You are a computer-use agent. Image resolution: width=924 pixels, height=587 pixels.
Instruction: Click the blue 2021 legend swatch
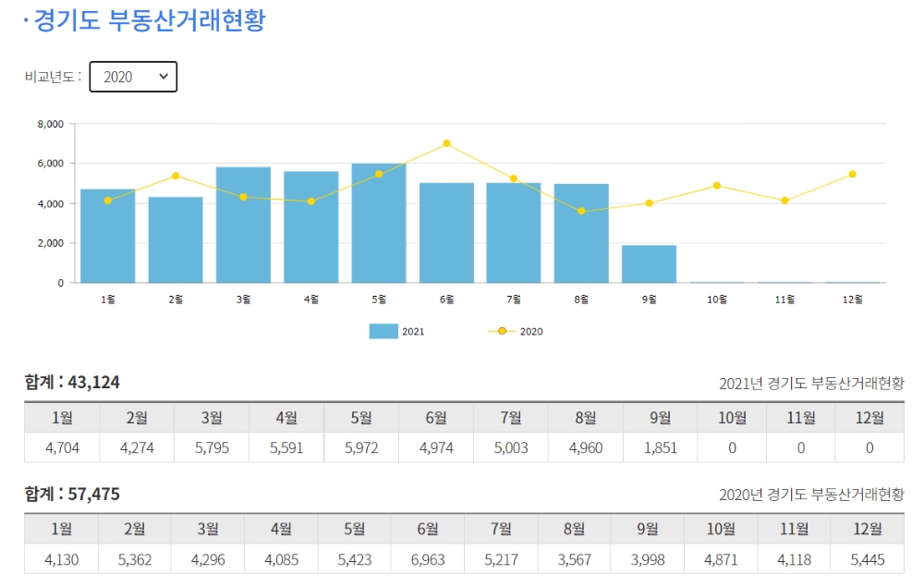[385, 331]
